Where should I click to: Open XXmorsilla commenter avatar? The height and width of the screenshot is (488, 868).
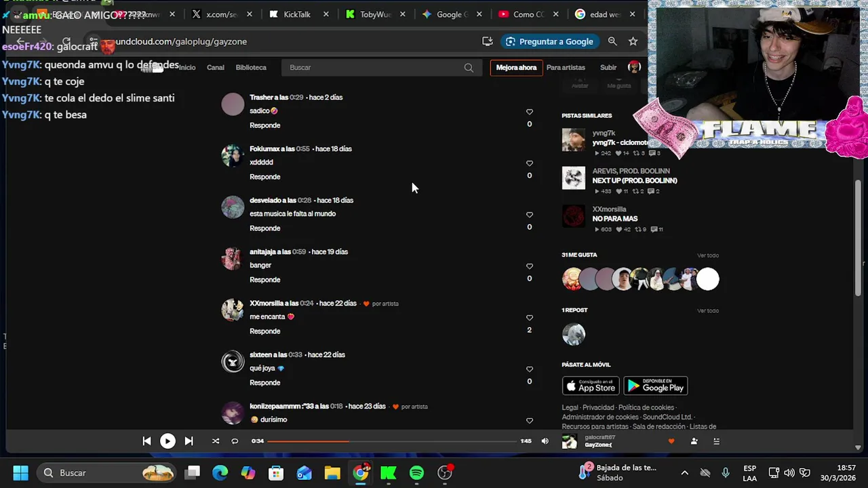coord(233,310)
